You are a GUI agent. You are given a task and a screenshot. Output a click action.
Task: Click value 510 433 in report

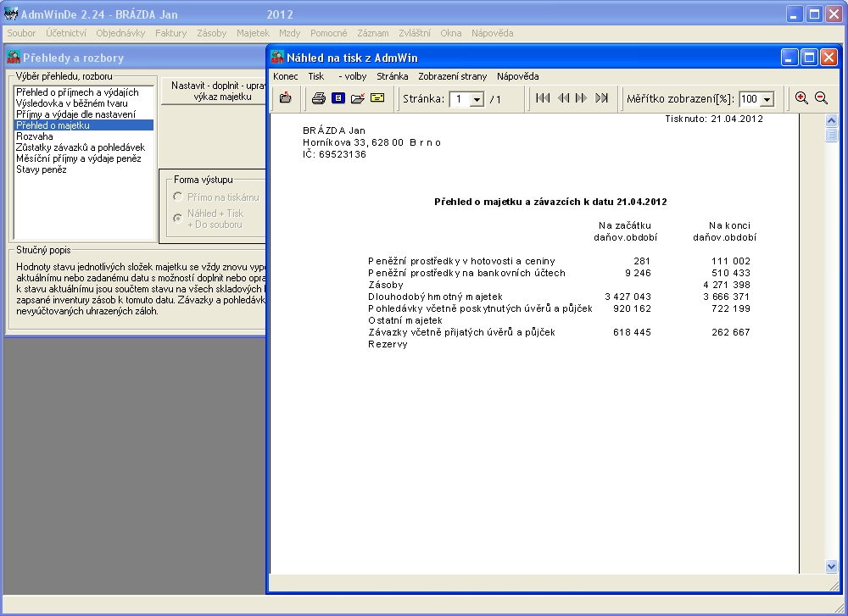(x=731, y=273)
